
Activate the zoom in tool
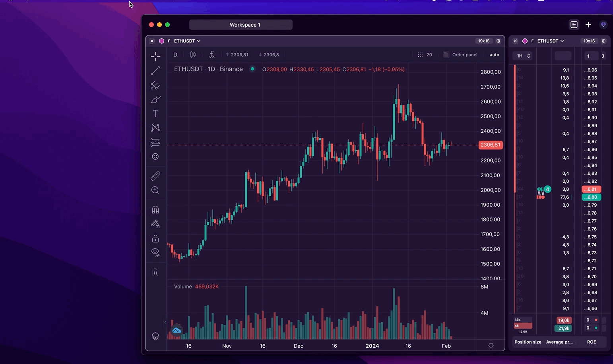click(155, 190)
